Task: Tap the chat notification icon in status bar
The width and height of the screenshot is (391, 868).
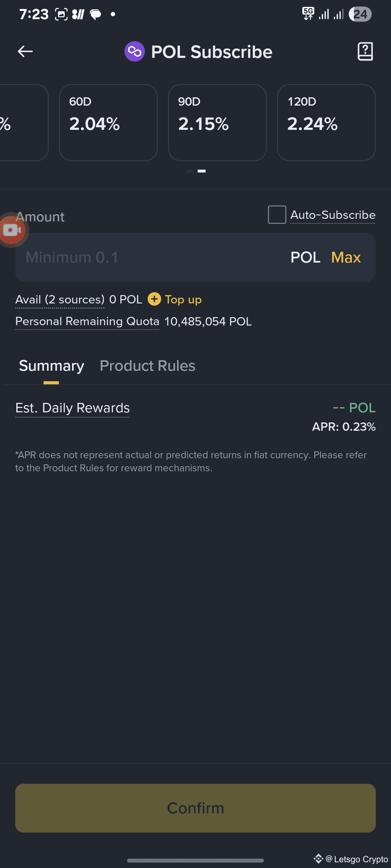Action: 96,14
